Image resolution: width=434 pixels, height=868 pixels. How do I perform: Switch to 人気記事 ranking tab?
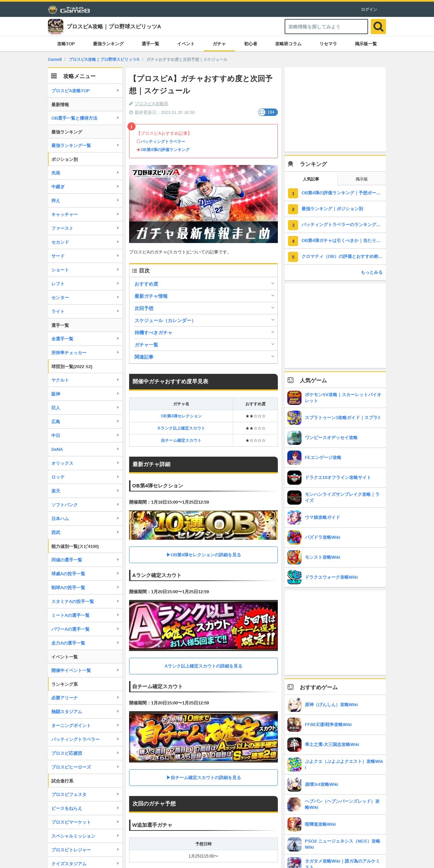[311, 179]
